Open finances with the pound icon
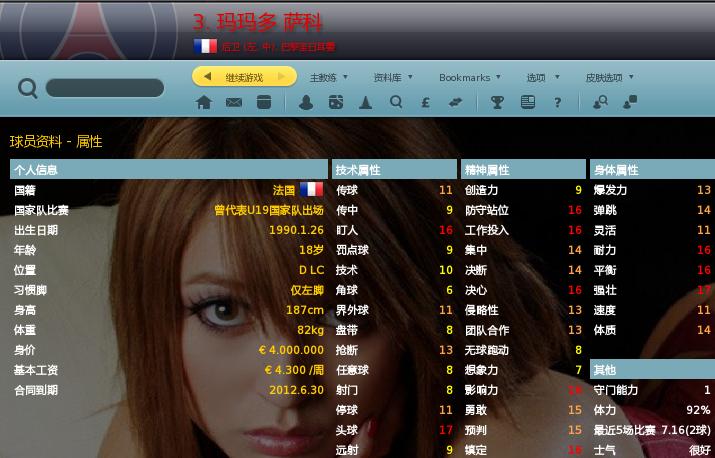The width and height of the screenshot is (715, 458). [425, 102]
